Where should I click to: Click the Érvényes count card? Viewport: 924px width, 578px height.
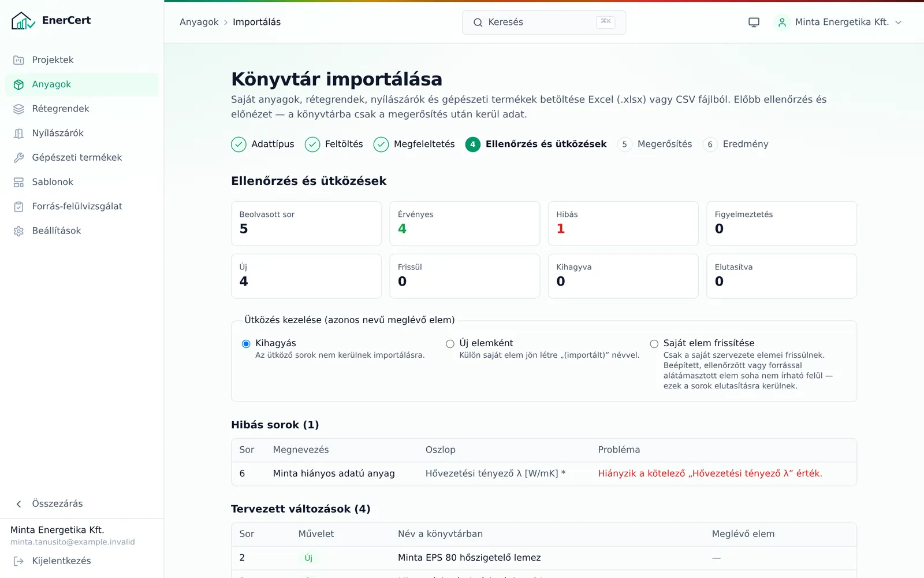click(464, 224)
